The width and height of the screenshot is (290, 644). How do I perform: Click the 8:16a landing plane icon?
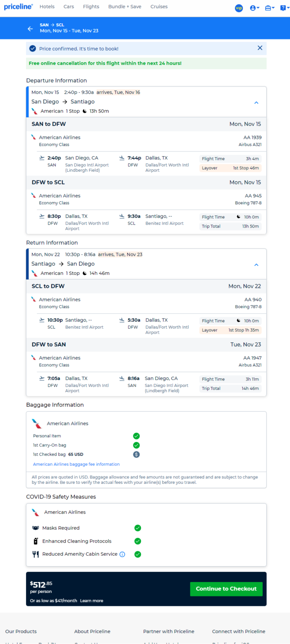tap(122, 379)
